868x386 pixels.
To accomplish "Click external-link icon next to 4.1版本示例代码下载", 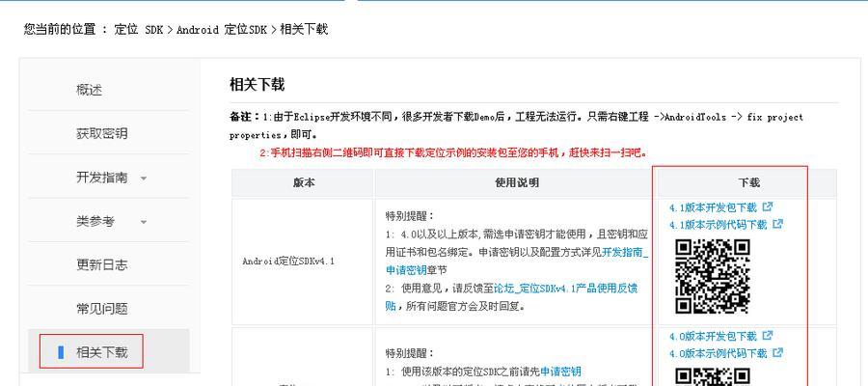I will click(x=777, y=224).
